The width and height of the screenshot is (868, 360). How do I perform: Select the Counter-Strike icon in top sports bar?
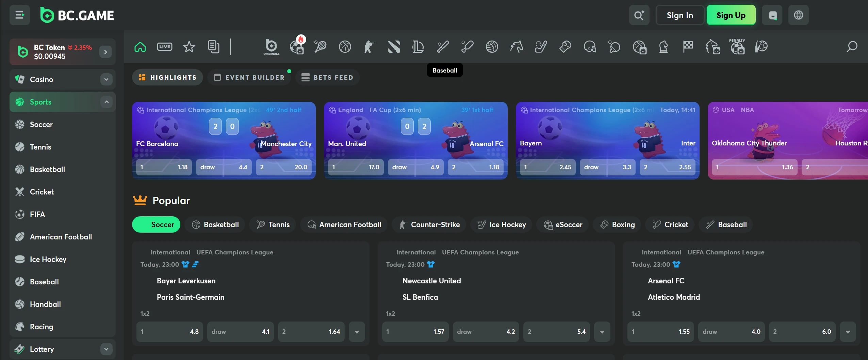[369, 47]
